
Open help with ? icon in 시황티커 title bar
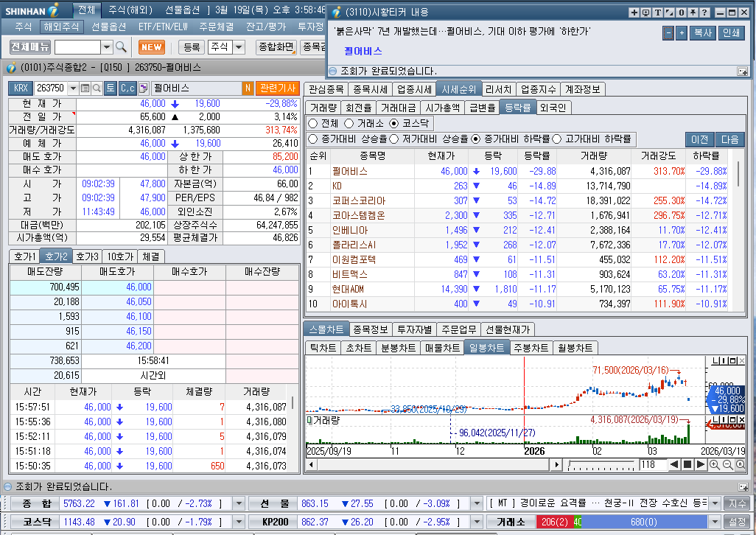[x=704, y=13]
